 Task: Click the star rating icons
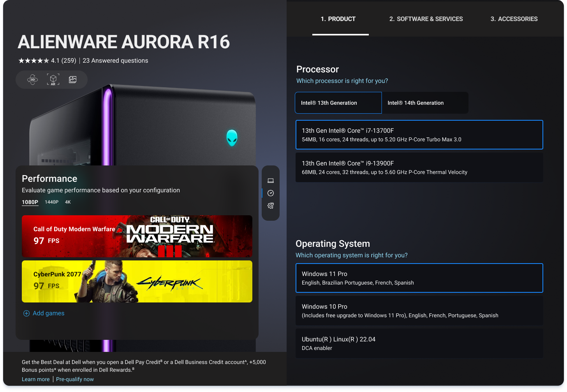pos(34,61)
